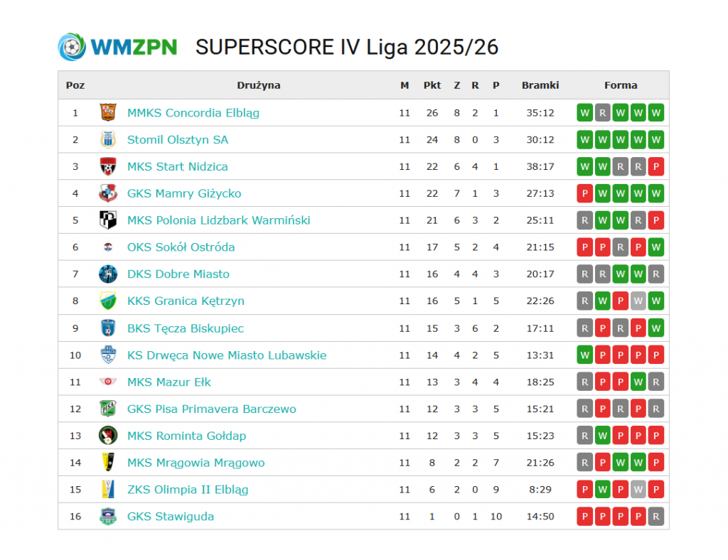Image resolution: width=728 pixels, height=560 pixels.
Task: Click the WMZPN logo
Action: click(x=117, y=47)
